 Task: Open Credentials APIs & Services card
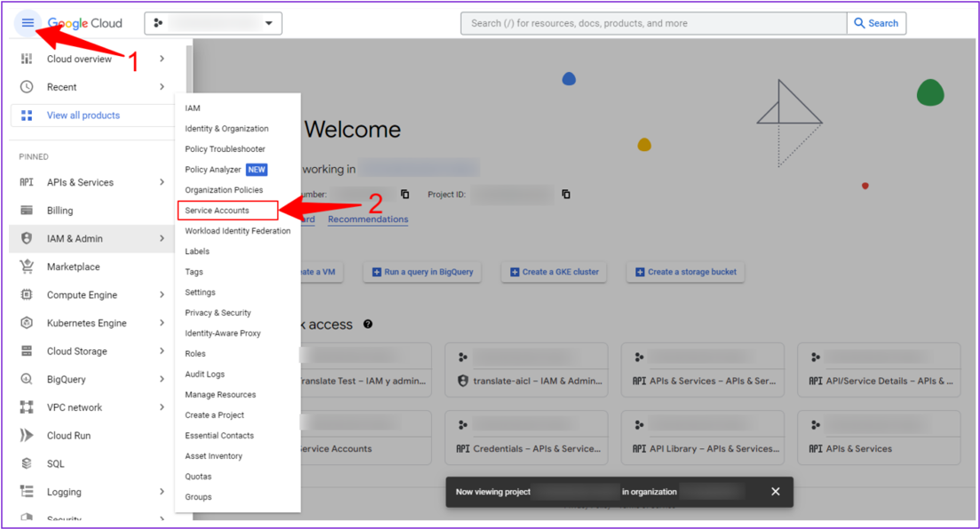526,437
